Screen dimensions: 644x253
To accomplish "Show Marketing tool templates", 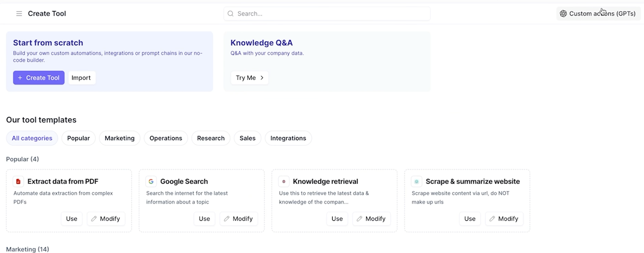I will [119, 138].
